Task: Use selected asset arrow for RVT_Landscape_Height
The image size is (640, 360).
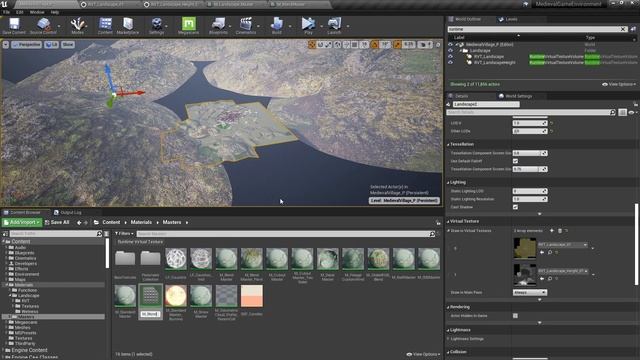Action: pos(542,278)
